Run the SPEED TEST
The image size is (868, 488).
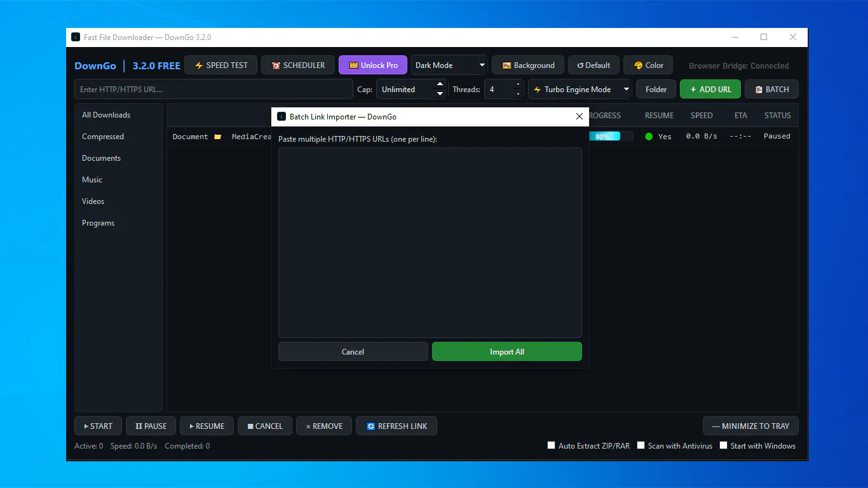coord(220,65)
